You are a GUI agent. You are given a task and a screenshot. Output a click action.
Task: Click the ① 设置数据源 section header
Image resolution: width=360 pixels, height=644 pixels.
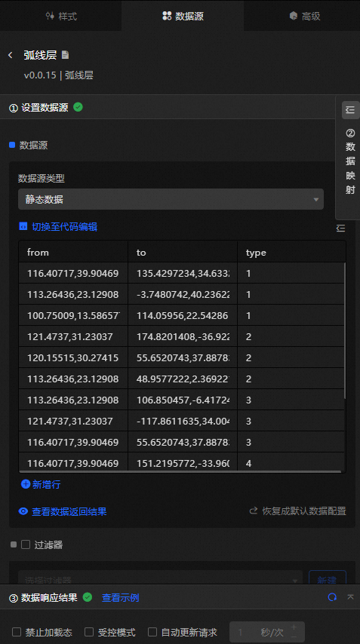(168, 107)
